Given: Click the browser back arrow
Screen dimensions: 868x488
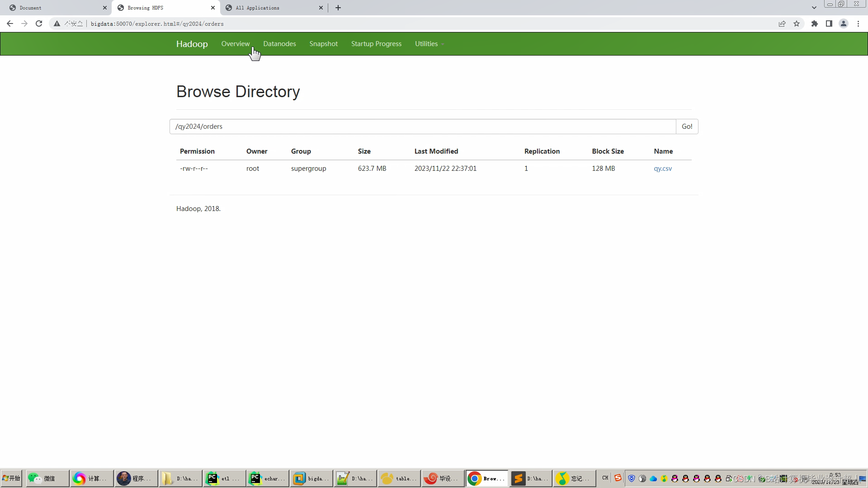Looking at the screenshot, I should click(10, 23).
